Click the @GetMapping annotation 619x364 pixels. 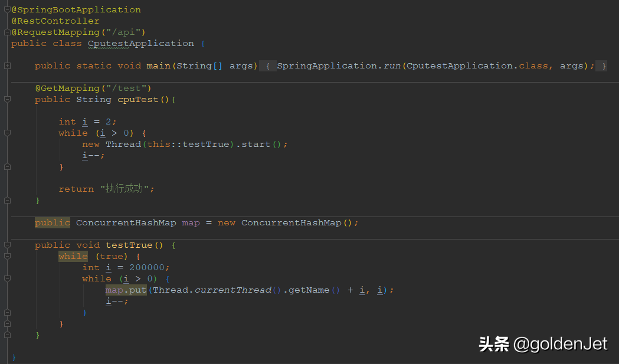(67, 88)
